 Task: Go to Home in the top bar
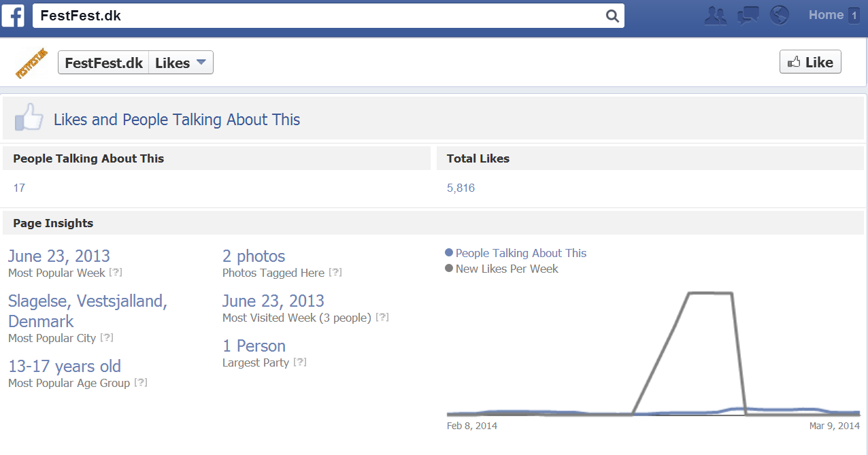826,15
